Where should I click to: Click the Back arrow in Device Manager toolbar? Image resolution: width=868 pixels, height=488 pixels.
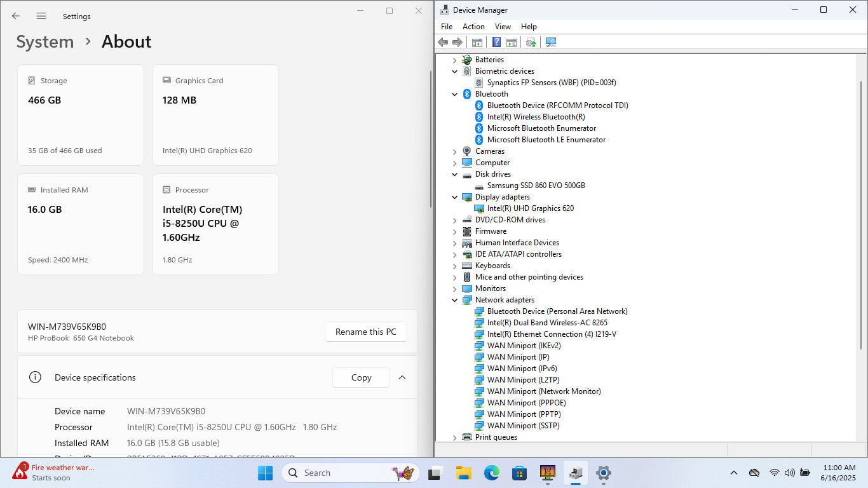pyautogui.click(x=443, y=42)
